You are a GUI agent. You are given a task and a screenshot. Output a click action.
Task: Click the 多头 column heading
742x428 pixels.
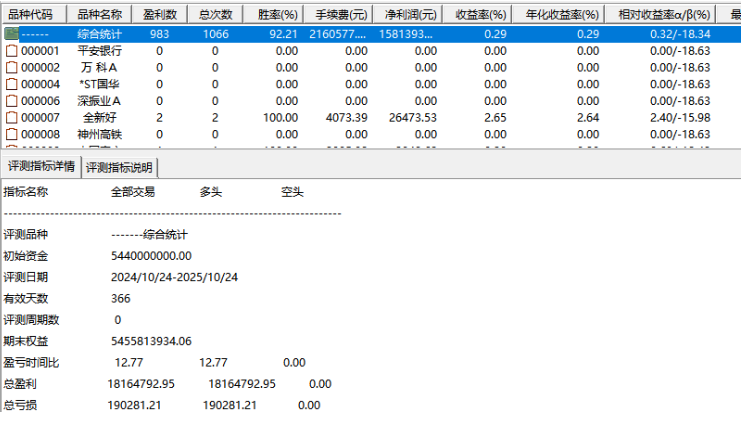coord(211,192)
